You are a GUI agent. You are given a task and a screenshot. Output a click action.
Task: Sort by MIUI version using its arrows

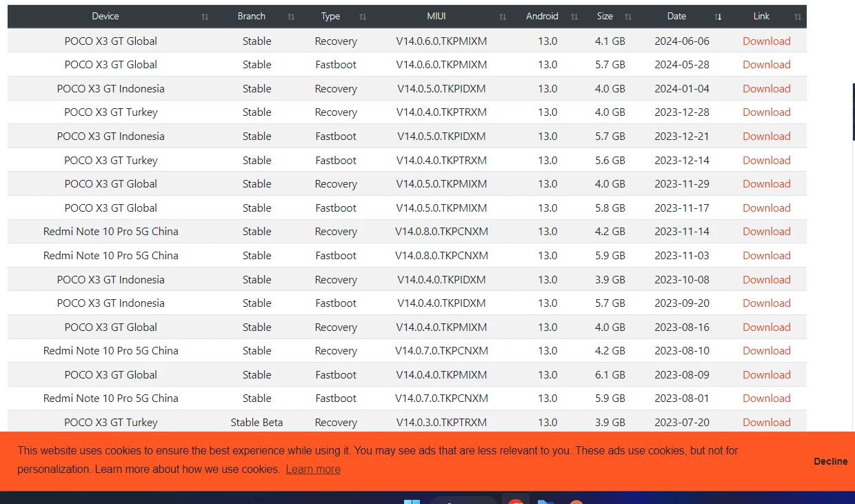pyautogui.click(x=503, y=17)
